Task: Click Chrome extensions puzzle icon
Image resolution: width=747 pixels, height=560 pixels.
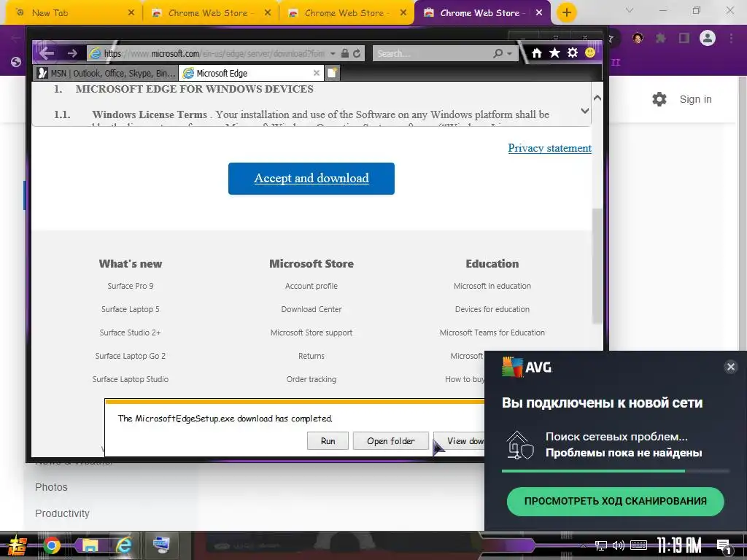Action: pyautogui.click(x=661, y=38)
